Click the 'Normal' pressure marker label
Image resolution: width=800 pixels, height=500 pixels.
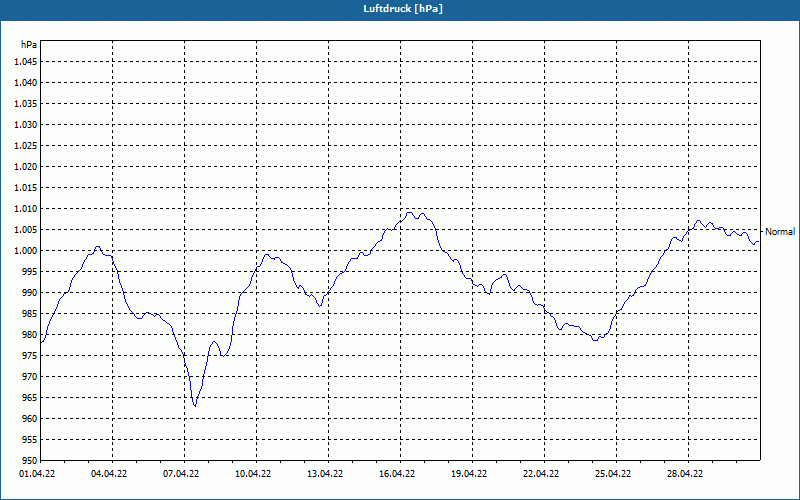pyautogui.click(x=780, y=232)
